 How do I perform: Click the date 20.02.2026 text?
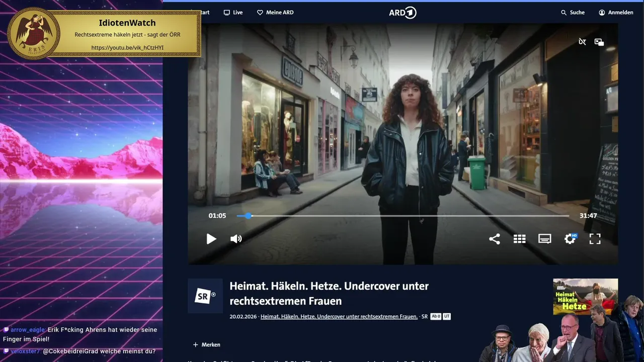pos(243,317)
